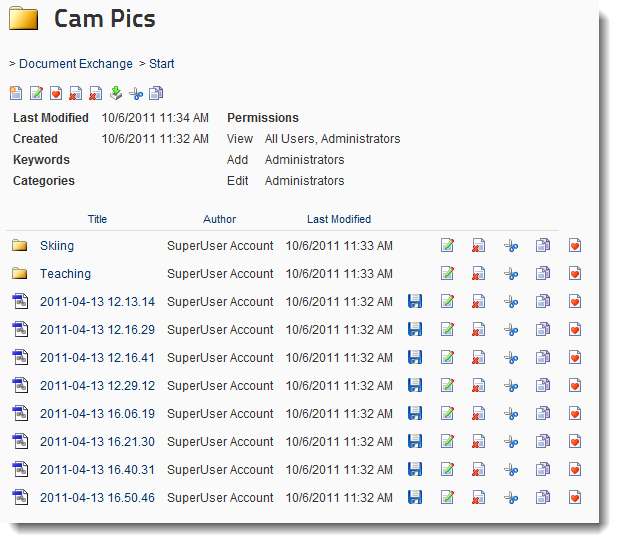
Task: Navigate to Document Exchange breadcrumb
Action: click(x=75, y=64)
